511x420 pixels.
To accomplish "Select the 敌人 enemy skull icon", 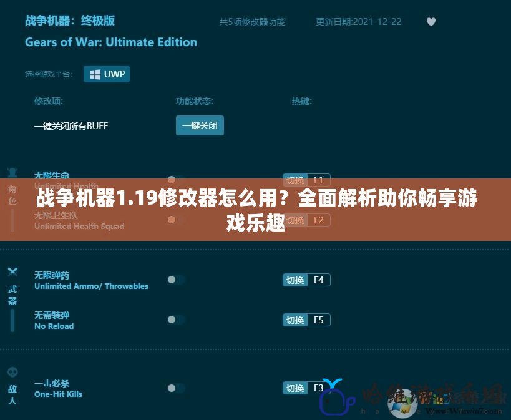I will pos(12,372).
